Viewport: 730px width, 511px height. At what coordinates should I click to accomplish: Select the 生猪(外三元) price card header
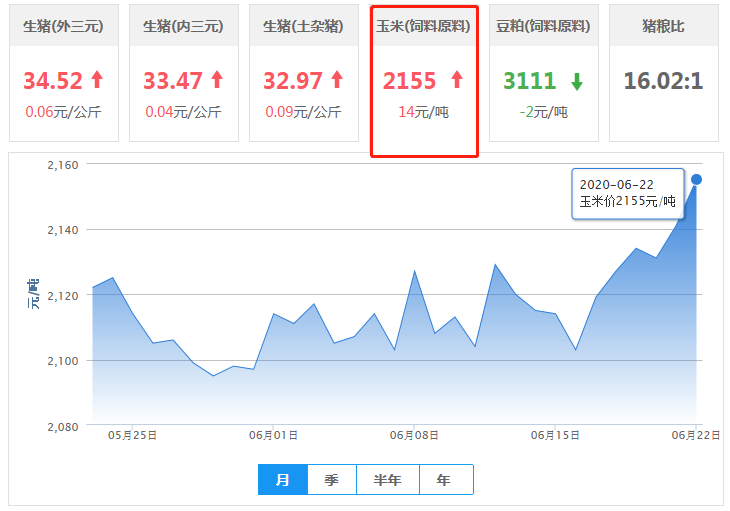pos(64,26)
